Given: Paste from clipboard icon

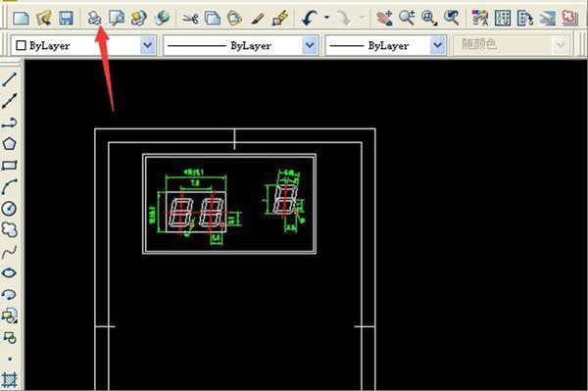Looking at the screenshot, I should (234, 18).
